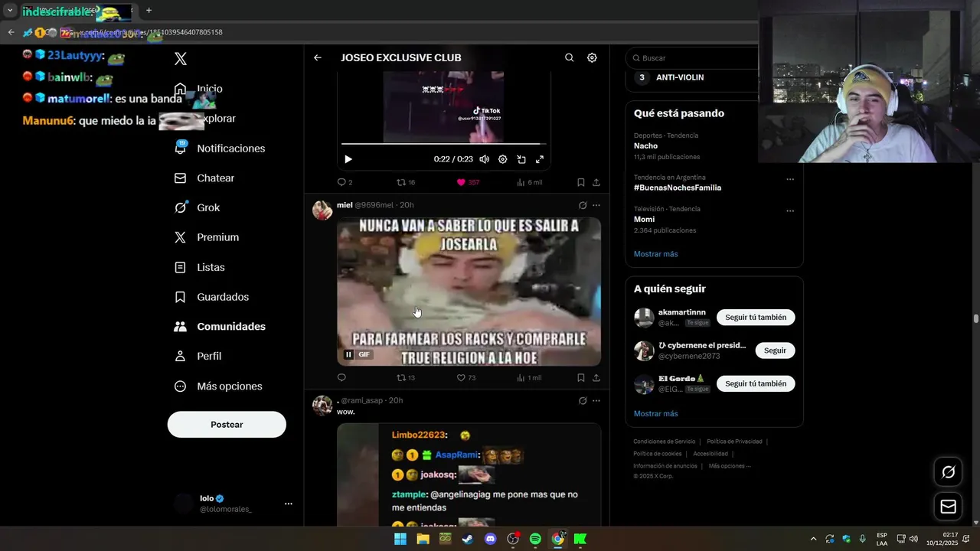Follow back akamartinnn

pyautogui.click(x=756, y=318)
